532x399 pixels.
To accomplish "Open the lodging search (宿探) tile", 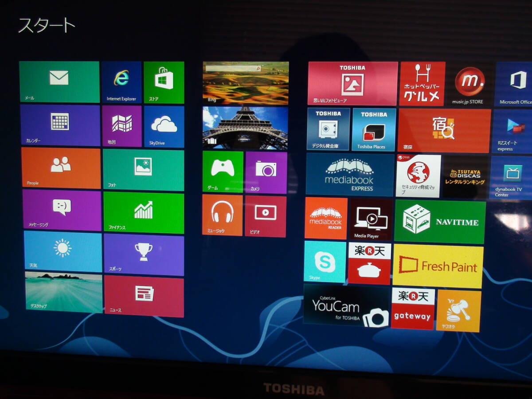I will 444,131.
